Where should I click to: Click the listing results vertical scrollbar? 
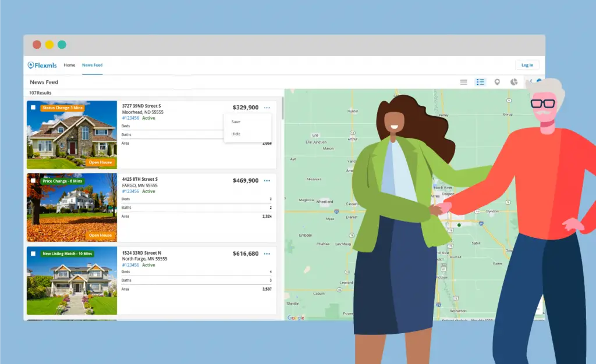[x=282, y=108]
